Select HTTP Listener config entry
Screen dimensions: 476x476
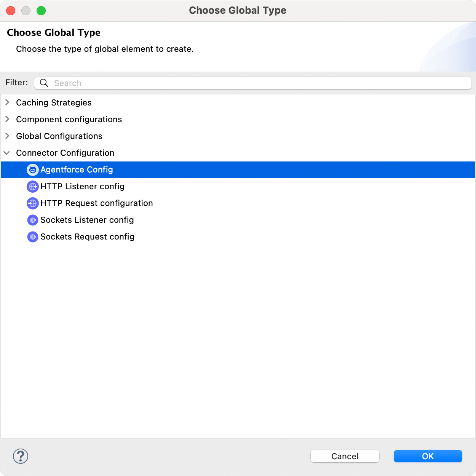238,187
